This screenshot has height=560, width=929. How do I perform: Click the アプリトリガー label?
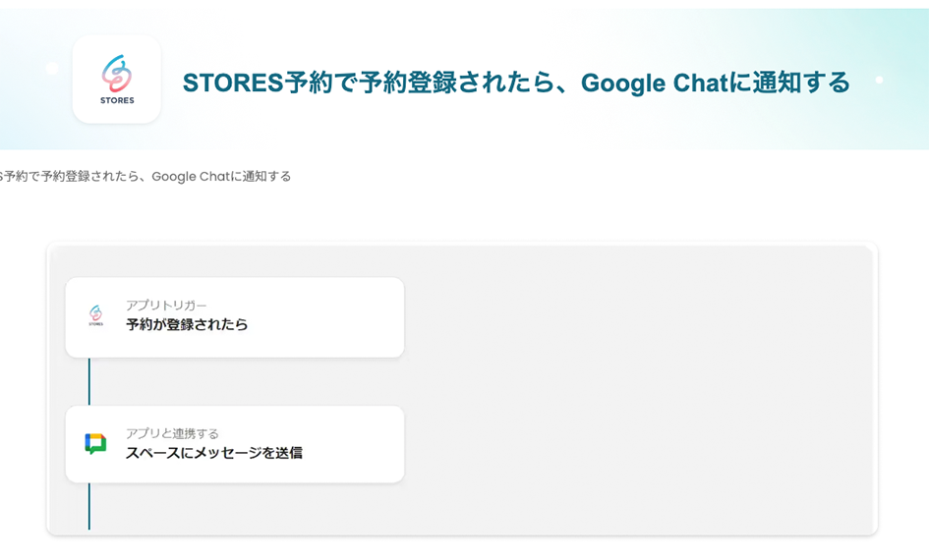166,306
